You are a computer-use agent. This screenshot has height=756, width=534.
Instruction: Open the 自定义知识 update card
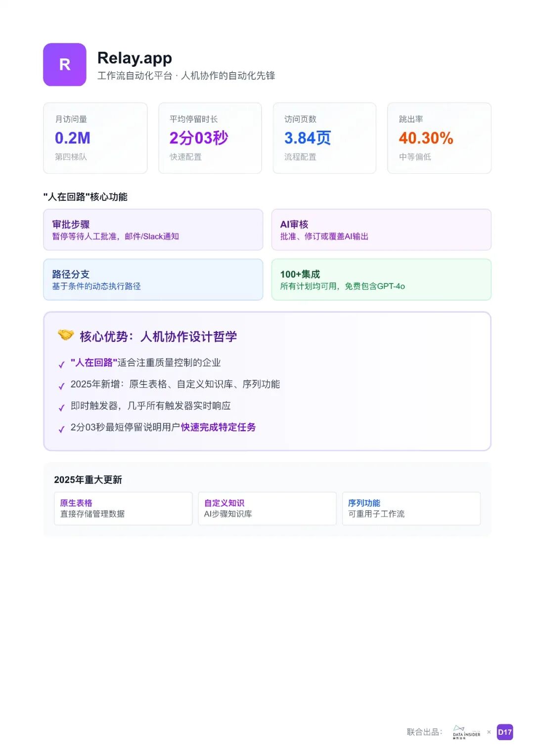[x=267, y=509]
